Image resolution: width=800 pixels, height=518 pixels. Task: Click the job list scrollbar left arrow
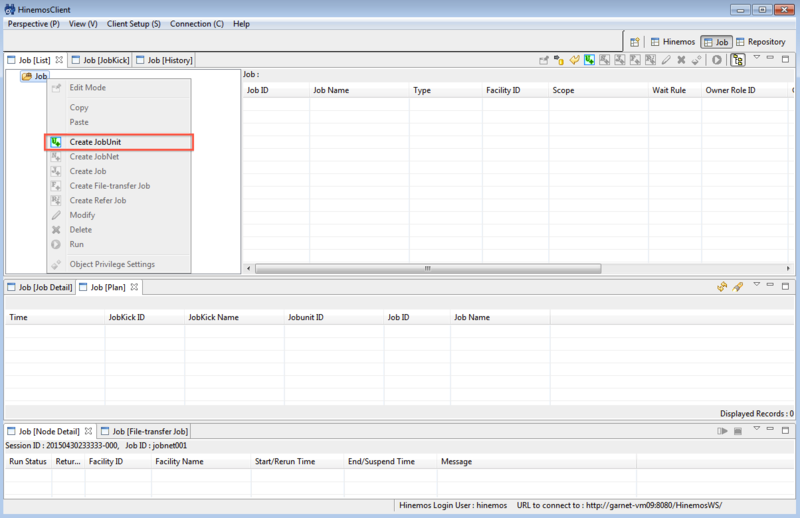pyautogui.click(x=248, y=268)
